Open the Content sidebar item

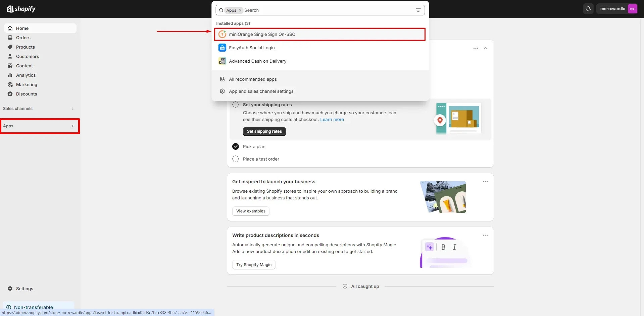coord(40,66)
